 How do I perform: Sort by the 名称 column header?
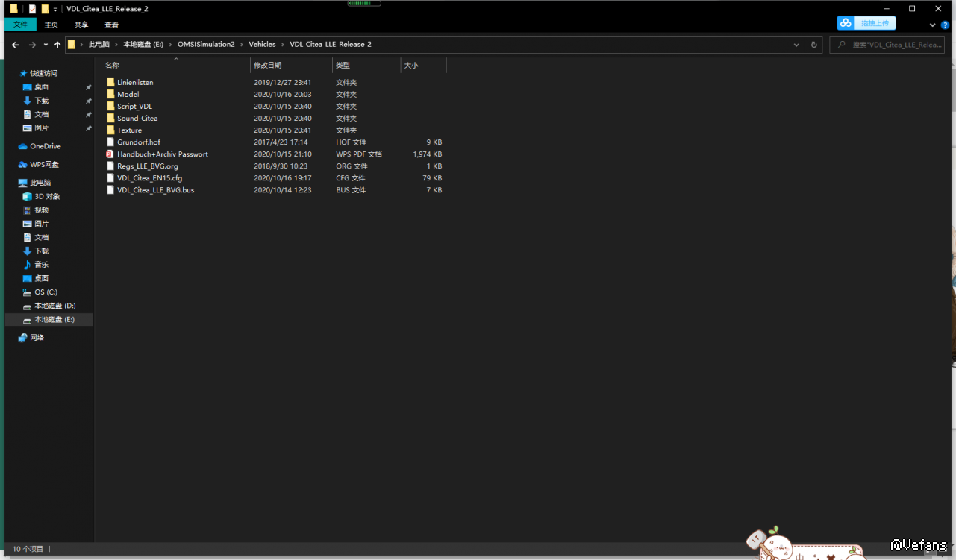point(176,66)
